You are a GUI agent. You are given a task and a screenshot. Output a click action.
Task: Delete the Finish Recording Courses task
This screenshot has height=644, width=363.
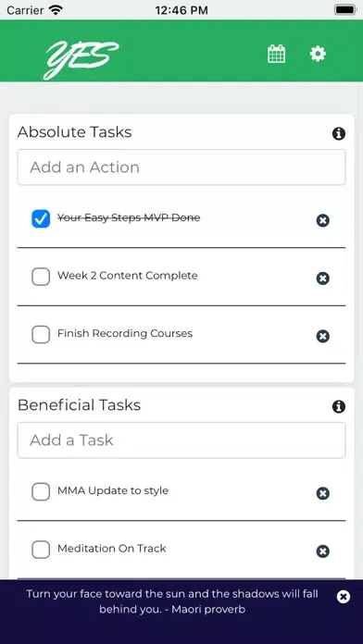click(x=322, y=337)
